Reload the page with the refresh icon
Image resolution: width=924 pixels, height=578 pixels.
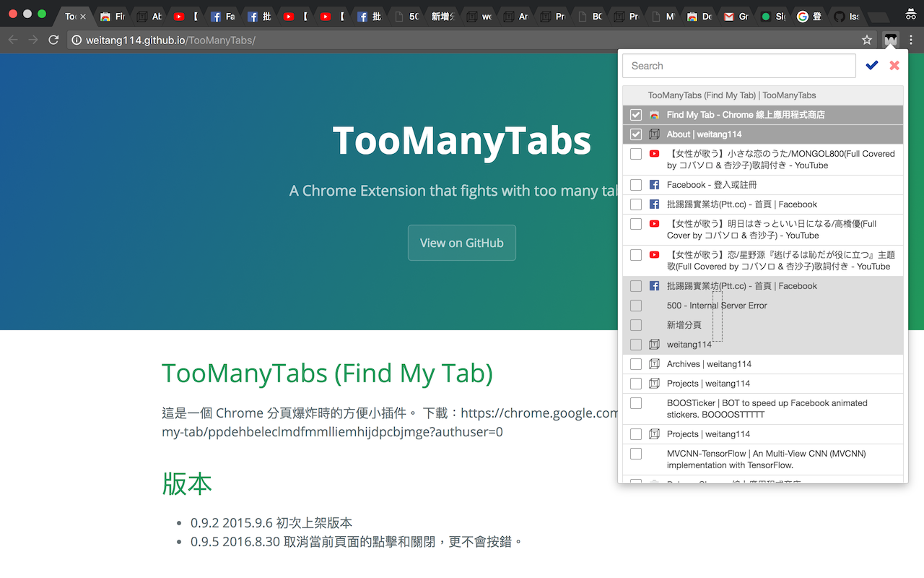[x=53, y=40]
